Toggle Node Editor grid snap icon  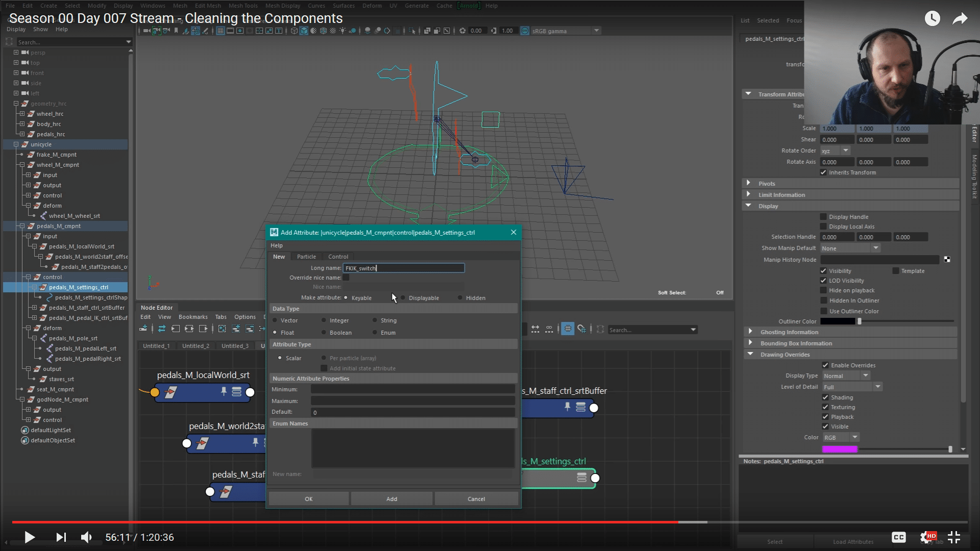pyautogui.click(x=581, y=329)
